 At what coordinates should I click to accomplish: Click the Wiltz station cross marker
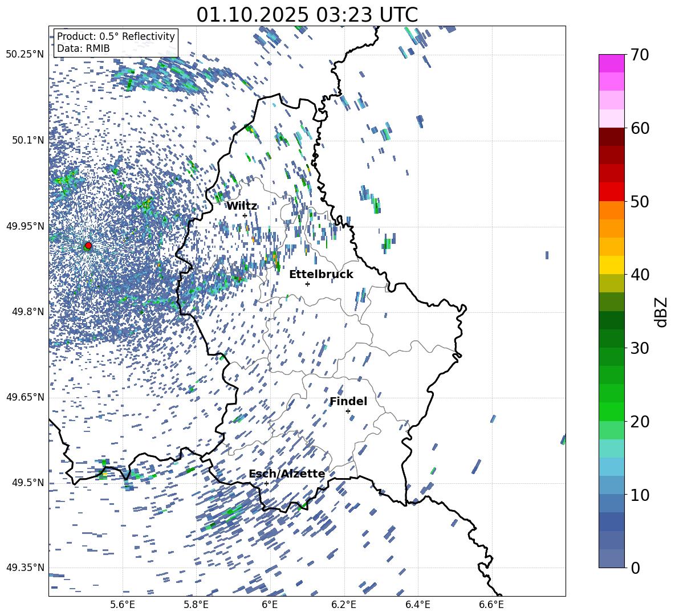click(245, 216)
